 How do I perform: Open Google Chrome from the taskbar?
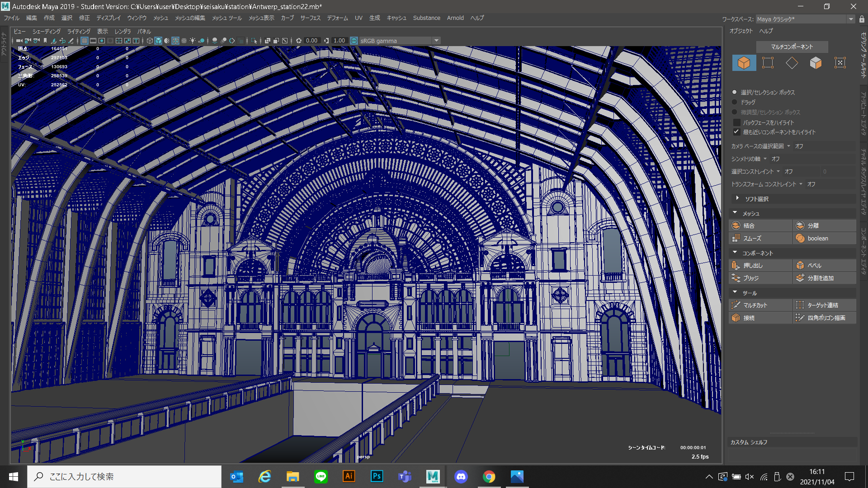coord(489,477)
